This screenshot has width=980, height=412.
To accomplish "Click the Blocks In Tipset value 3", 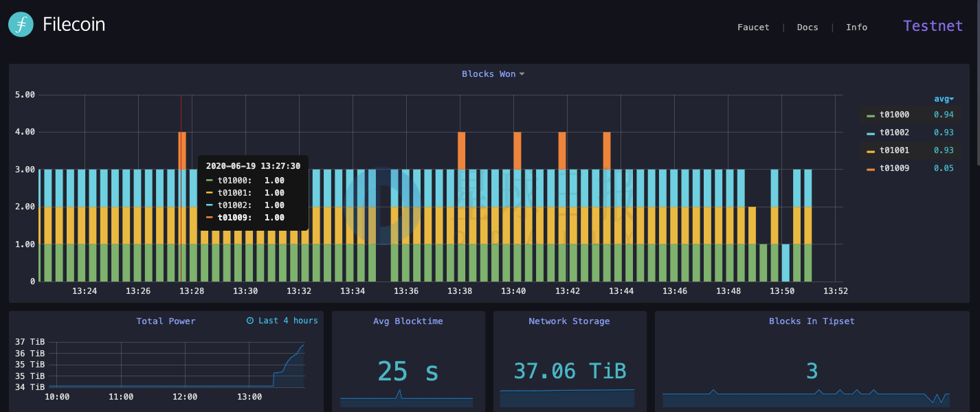I will click(812, 371).
